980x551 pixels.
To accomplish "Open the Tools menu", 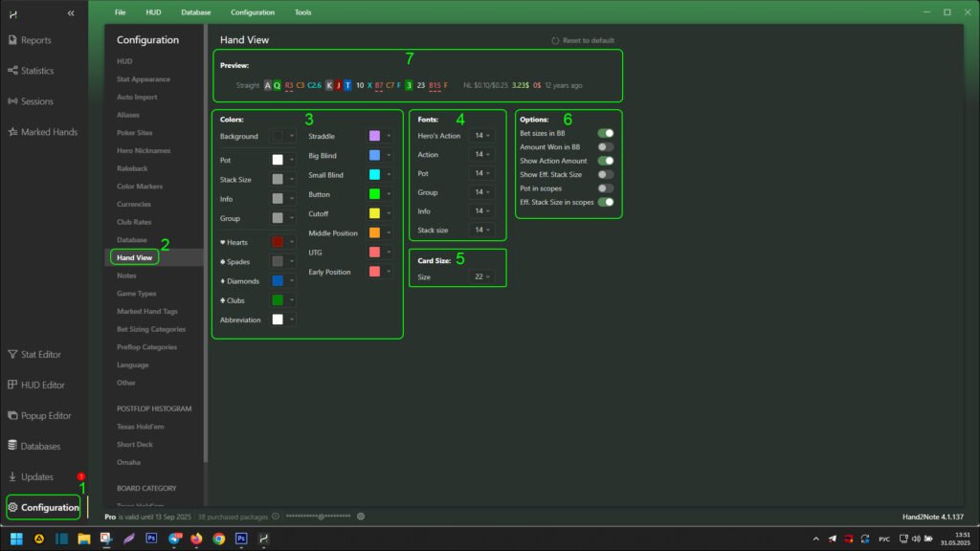I will click(x=302, y=12).
